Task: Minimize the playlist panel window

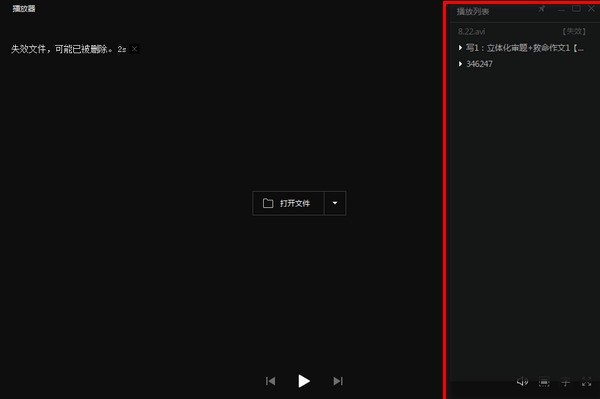Action: tap(561, 10)
